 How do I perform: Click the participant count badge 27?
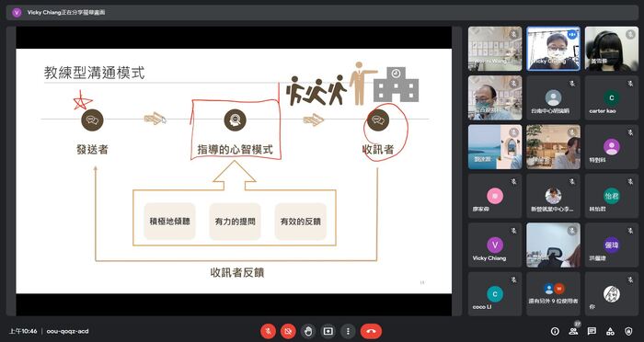(x=578, y=325)
